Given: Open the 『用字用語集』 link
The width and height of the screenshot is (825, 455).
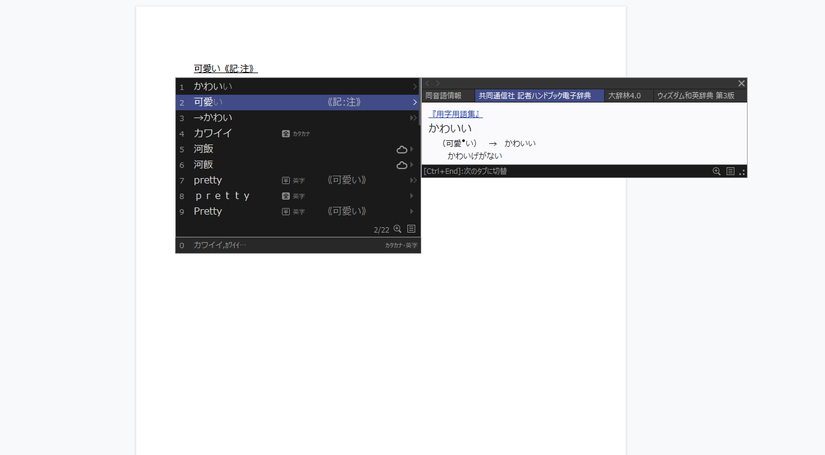Looking at the screenshot, I should (x=455, y=114).
